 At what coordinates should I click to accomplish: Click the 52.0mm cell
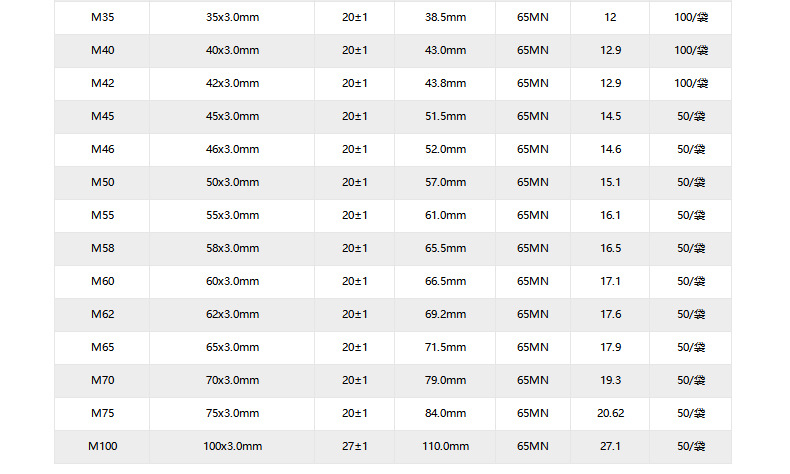[x=445, y=149]
